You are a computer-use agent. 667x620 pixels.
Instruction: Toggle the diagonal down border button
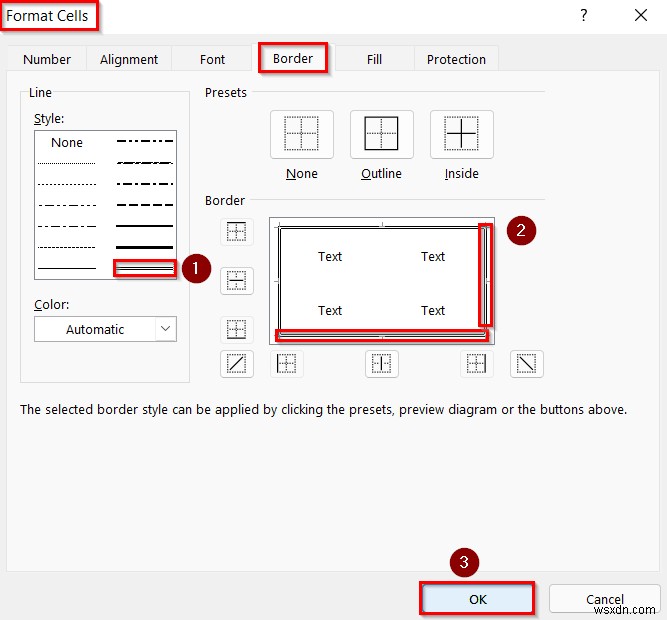[x=527, y=364]
